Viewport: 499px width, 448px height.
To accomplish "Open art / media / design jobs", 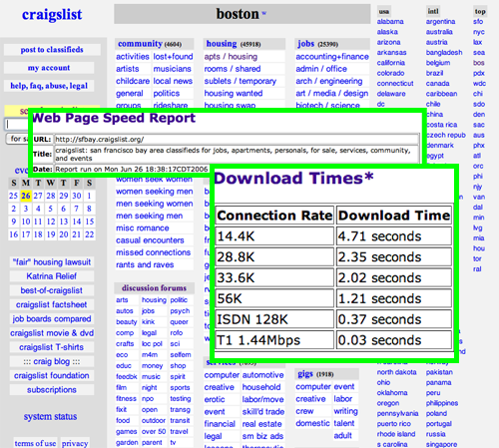I will coord(332,93).
